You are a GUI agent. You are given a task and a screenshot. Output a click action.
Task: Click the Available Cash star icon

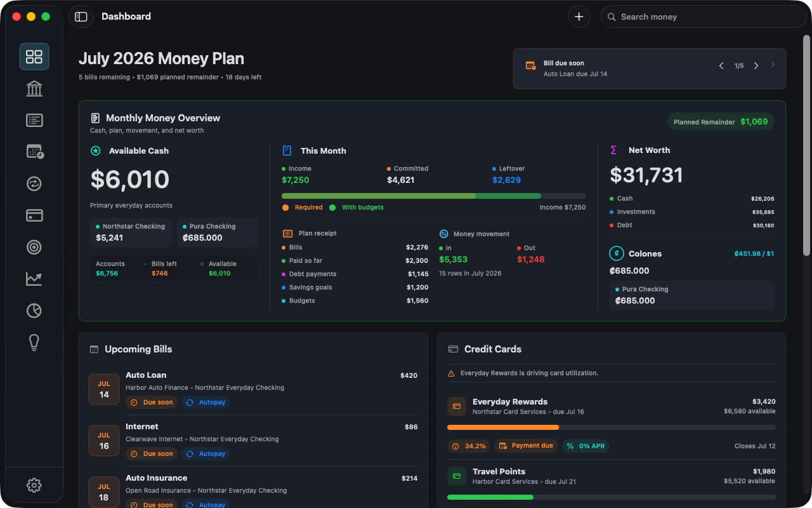[95, 150]
